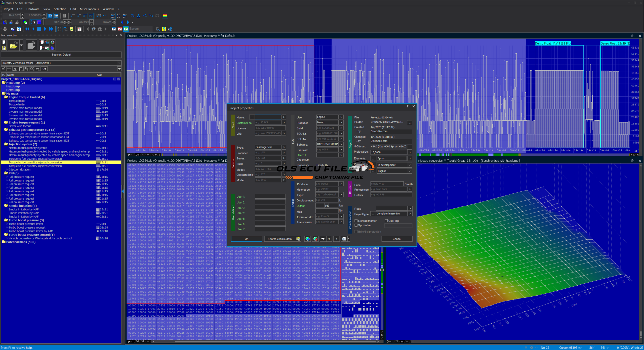Check the Spi marker checkbox
644x350 pixels.
(356, 225)
